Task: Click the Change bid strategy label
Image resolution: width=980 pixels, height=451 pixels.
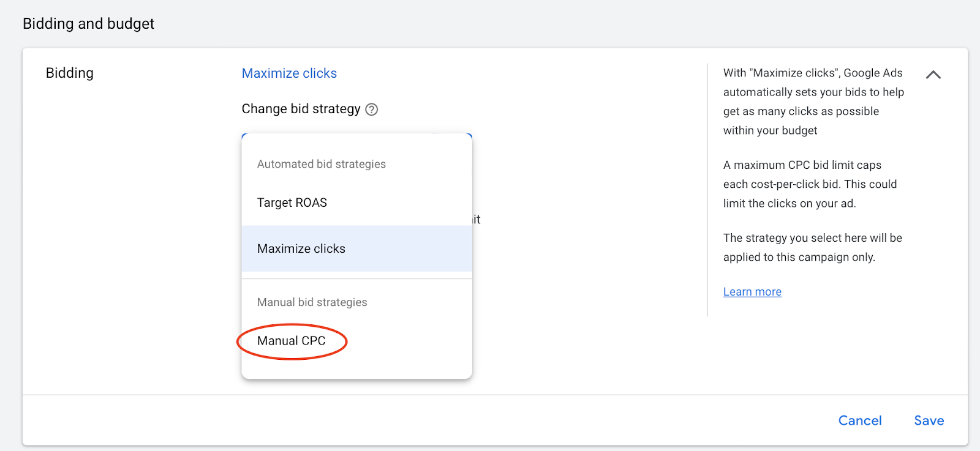Action: pos(301,109)
